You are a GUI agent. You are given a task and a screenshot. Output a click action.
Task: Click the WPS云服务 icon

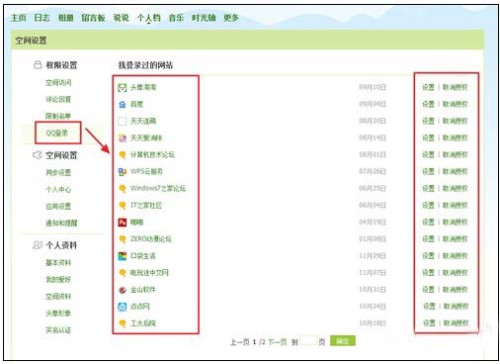pyautogui.click(x=122, y=172)
